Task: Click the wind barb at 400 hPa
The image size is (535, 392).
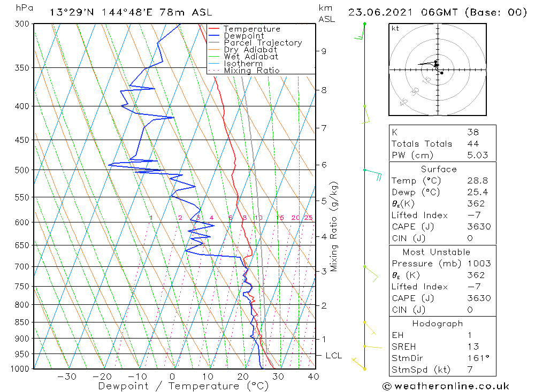Action: pos(366,114)
